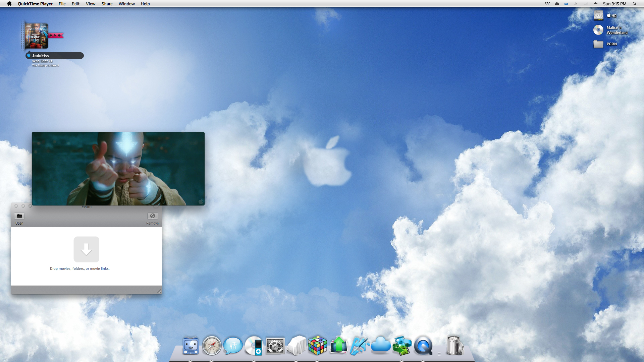
Task: Open the film strip converter app in Dock
Action: [x=402, y=346]
